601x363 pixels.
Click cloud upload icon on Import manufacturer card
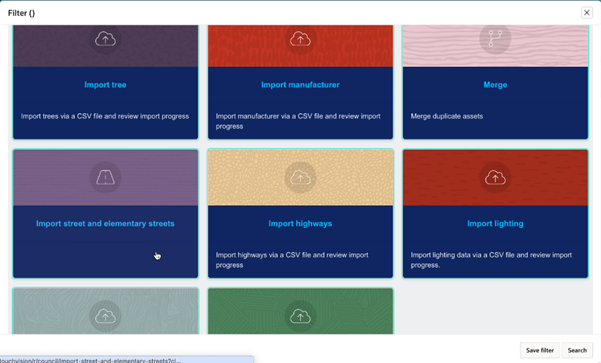300,39
